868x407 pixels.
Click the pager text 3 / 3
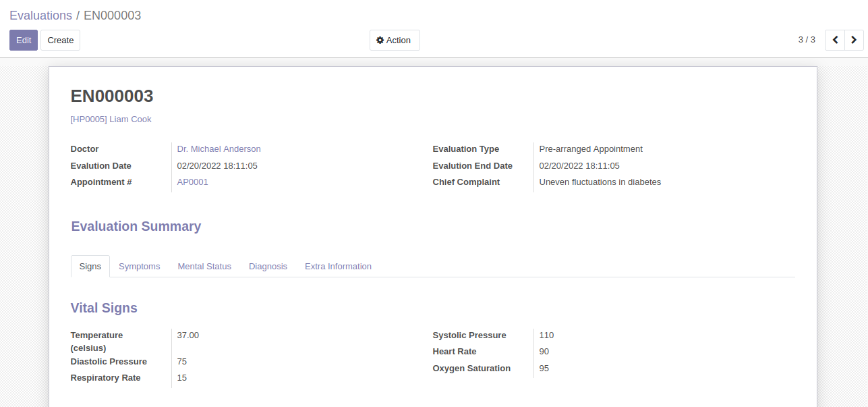[807, 40]
